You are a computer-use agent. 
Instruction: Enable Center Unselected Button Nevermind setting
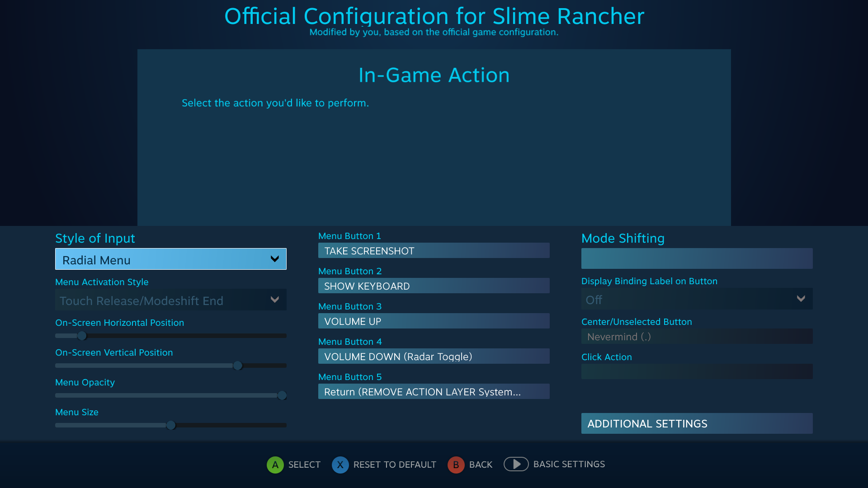tap(696, 337)
